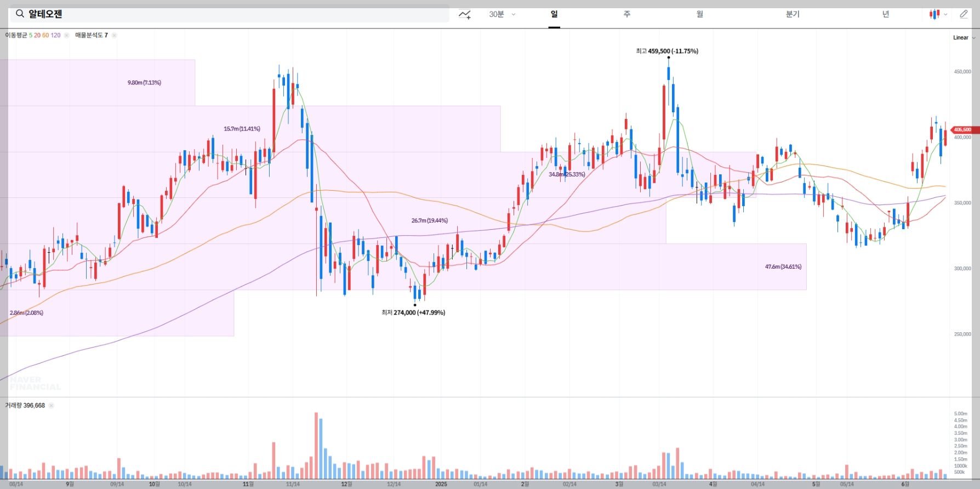Open the add indicator chart icon
The width and height of the screenshot is (980, 489).
[465, 14]
